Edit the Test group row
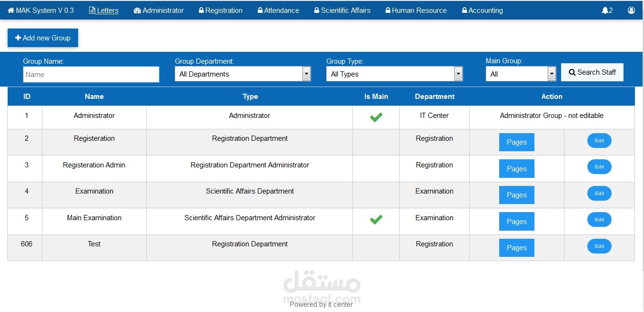 (x=599, y=246)
